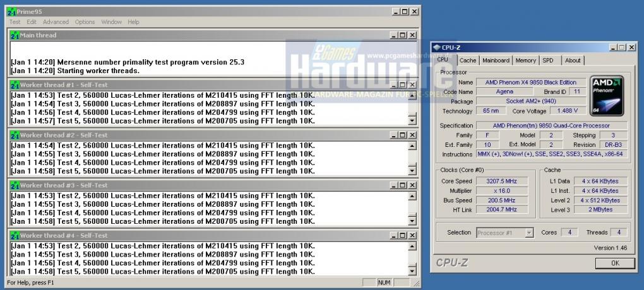
Task: Open the Advanced menu in Prime95
Action: [56, 22]
